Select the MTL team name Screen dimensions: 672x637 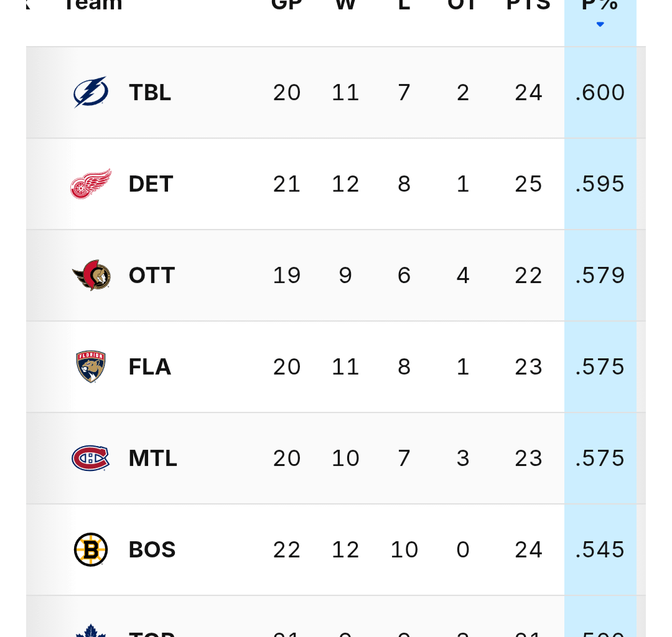[x=153, y=458]
